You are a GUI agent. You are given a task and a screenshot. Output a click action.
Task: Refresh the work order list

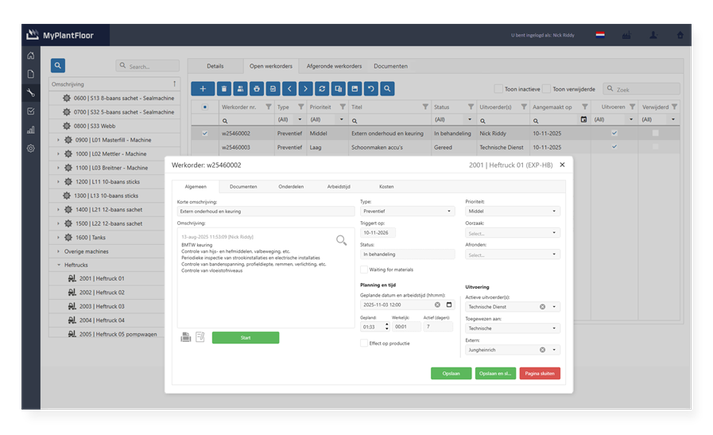point(322,89)
